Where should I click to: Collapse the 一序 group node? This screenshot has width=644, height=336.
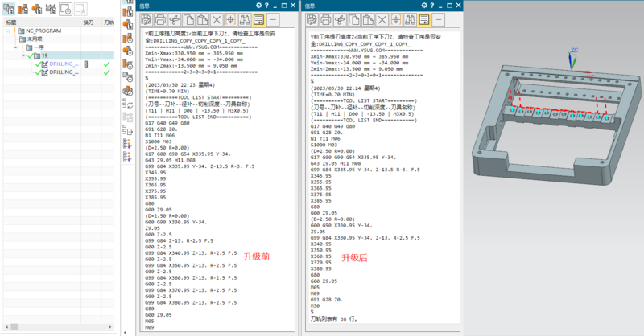pyautogui.click(x=15, y=47)
